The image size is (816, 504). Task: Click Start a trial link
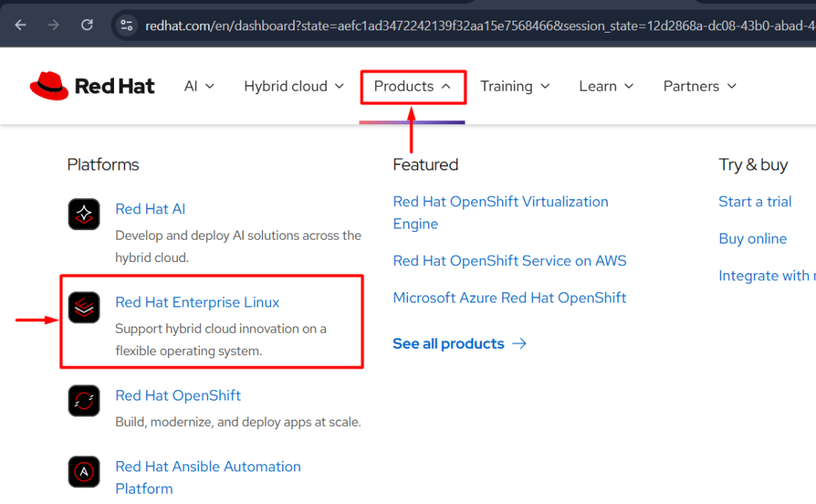point(755,201)
